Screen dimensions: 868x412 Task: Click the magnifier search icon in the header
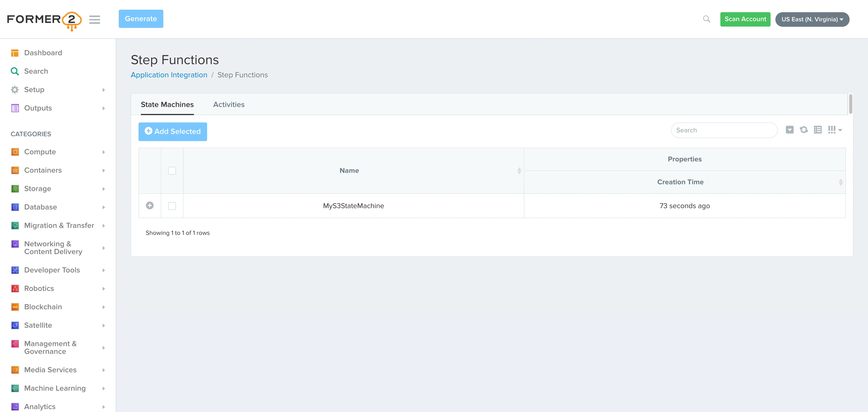point(707,19)
